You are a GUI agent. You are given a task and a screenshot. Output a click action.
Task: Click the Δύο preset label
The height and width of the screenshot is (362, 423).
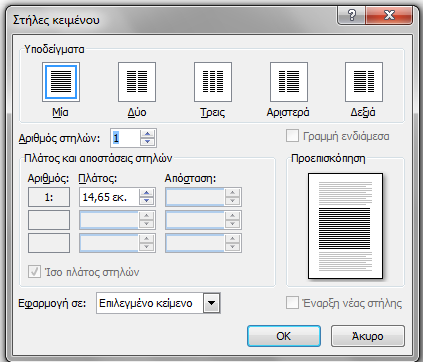[x=137, y=112]
